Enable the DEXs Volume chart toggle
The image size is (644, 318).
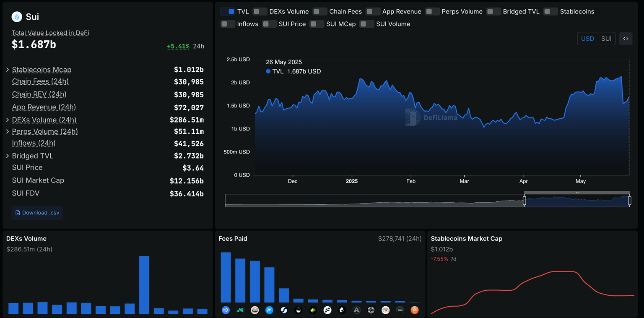tap(260, 12)
